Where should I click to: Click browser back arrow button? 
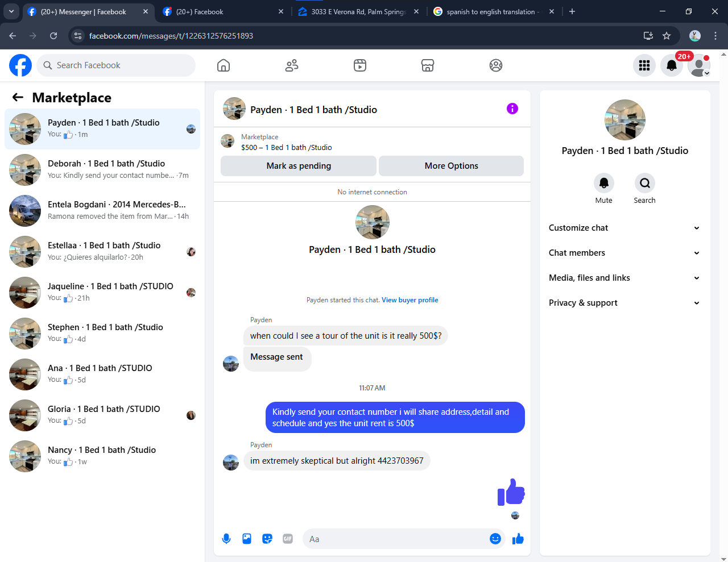pos(13,36)
